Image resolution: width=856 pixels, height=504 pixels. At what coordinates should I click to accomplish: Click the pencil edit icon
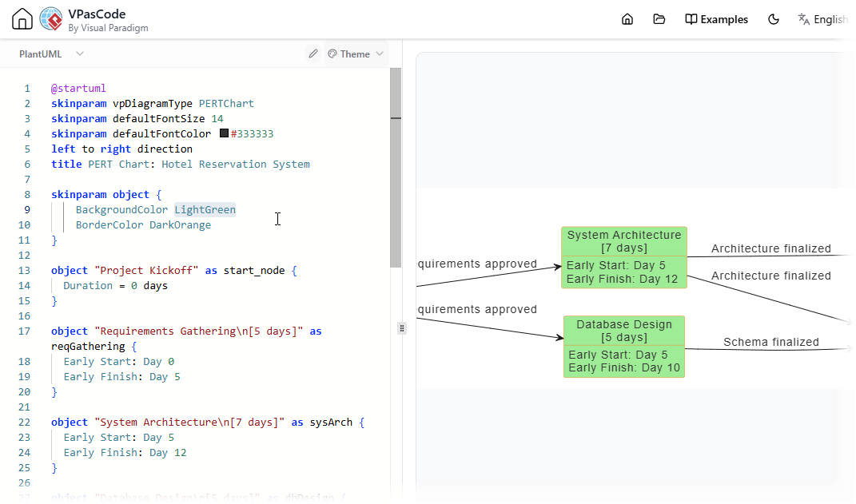coord(313,54)
